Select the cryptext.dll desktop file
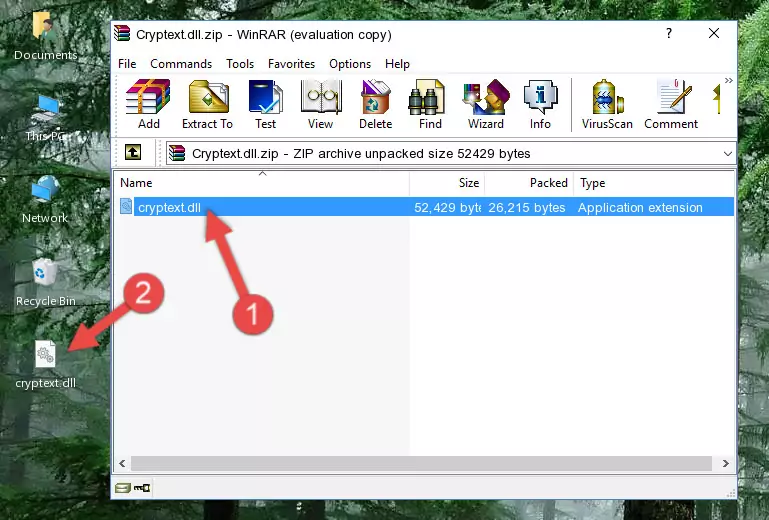Viewport: 769px width, 520px height. (45, 365)
